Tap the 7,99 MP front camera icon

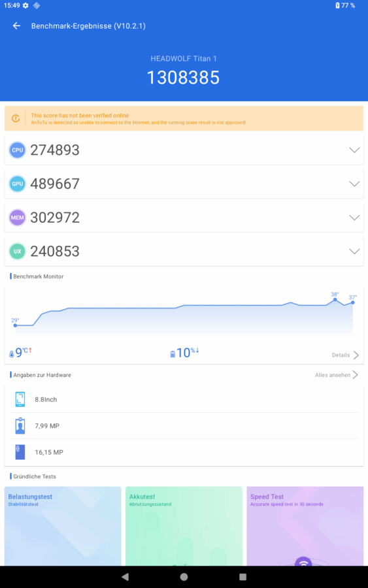tap(20, 425)
